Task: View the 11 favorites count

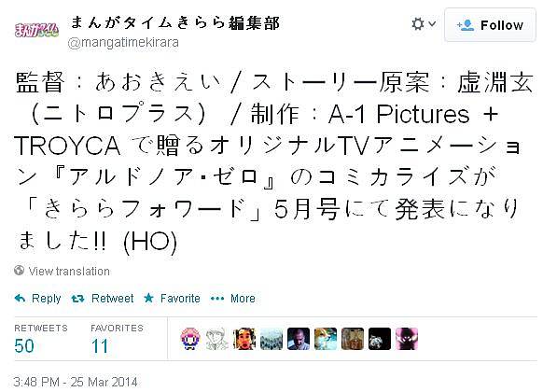Action: [100, 345]
